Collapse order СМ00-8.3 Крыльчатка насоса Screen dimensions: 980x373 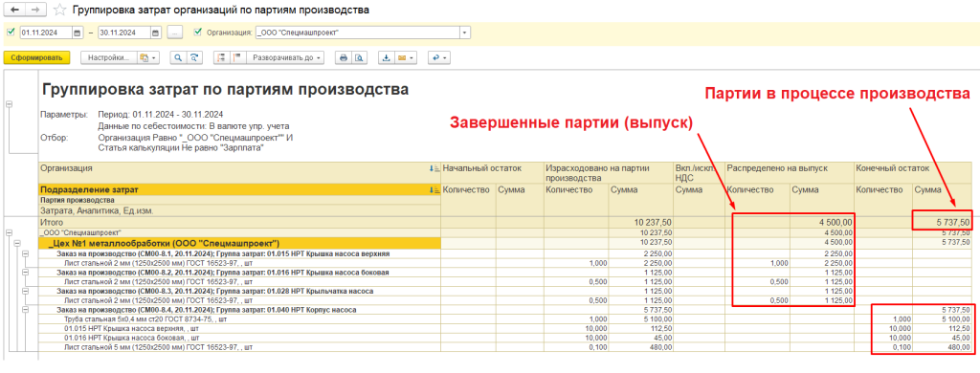(x=25, y=291)
